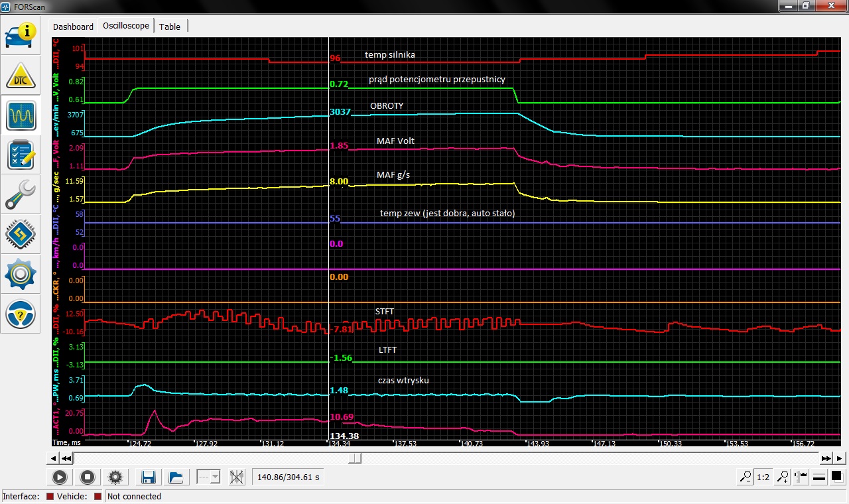Open the module configuration chip section
This screenshot has height=504, width=849.
(20, 235)
